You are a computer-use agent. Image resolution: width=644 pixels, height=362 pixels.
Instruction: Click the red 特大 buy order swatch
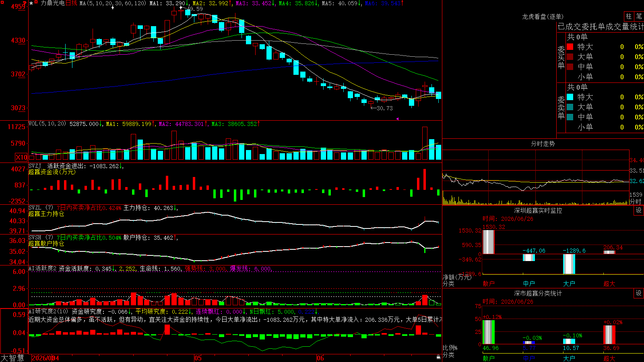pos(570,47)
